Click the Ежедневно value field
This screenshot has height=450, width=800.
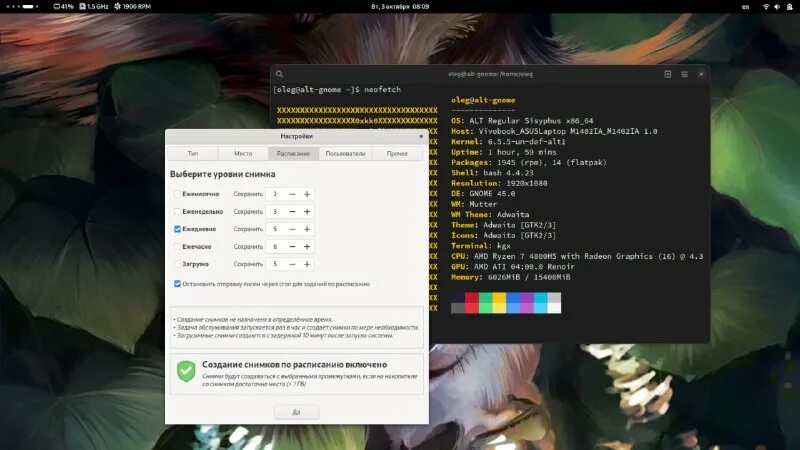click(276, 229)
